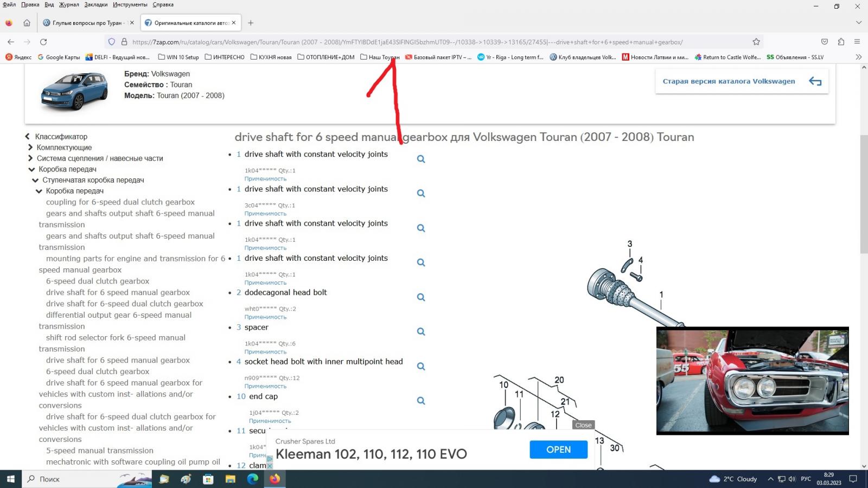This screenshot has height=488, width=868.
Task: Open the Google Карты bookmark
Action: (59, 57)
